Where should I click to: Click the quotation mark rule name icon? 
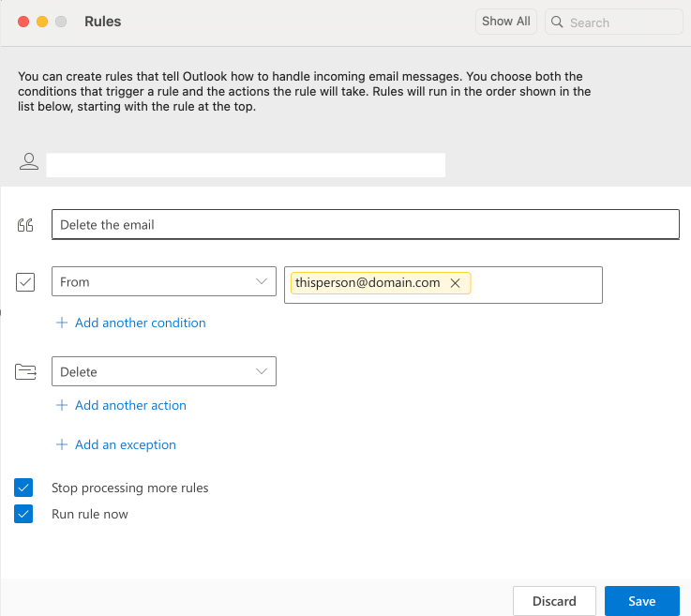25,225
